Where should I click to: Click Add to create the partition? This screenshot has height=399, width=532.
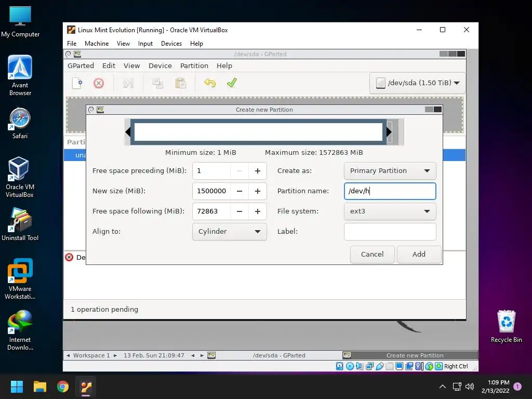coord(419,255)
